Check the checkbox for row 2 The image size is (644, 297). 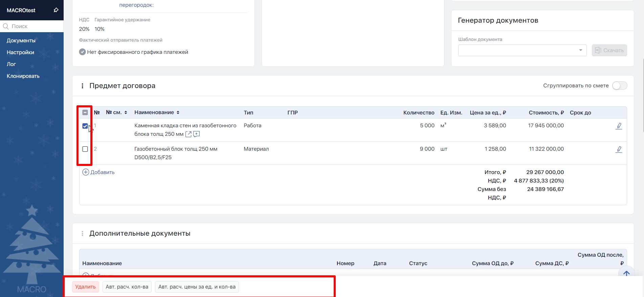pyautogui.click(x=85, y=149)
